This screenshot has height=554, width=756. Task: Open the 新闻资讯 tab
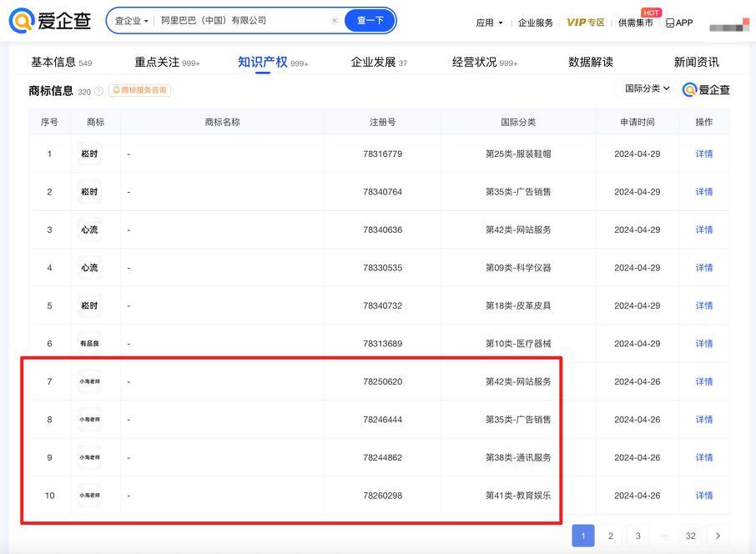click(x=696, y=63)
